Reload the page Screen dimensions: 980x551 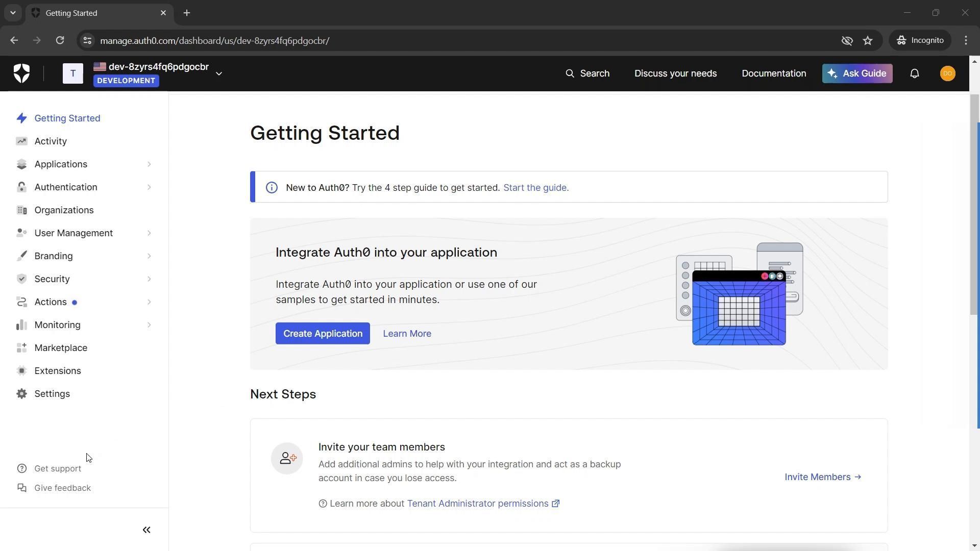coord(60,41)
